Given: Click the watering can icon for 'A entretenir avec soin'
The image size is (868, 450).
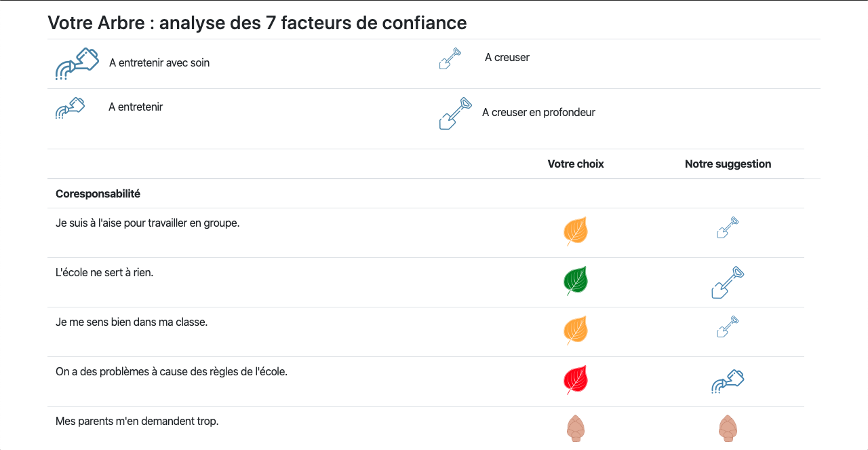Looking at the screenshot, I should pos(77,62).
